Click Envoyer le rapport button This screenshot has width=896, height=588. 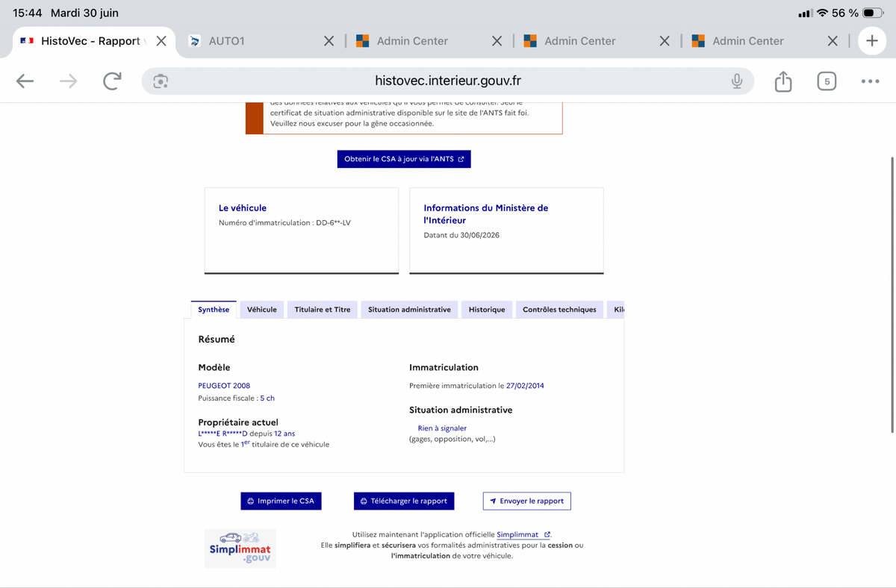pyautogui.click(x=527, y=501)
